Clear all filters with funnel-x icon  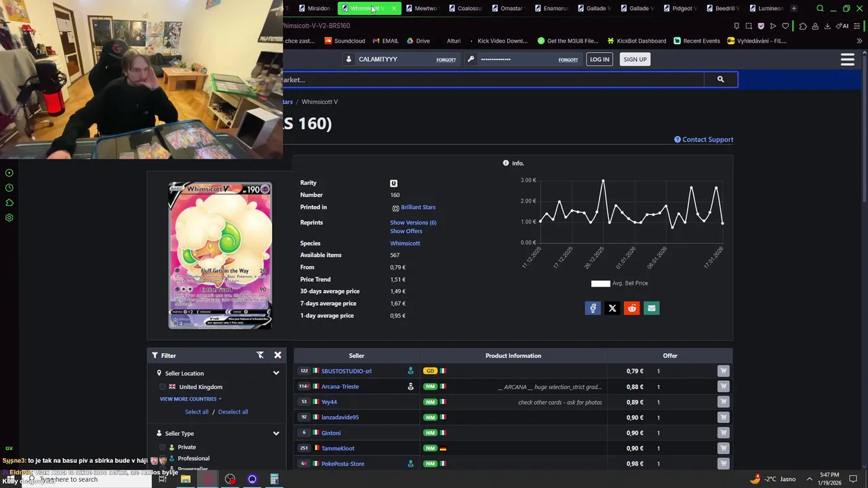(x=260, y=355)
